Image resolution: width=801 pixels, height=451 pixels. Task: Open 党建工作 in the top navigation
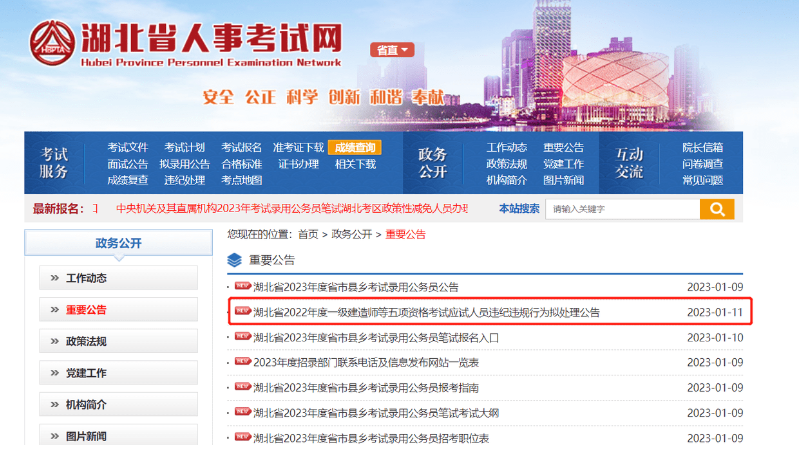point(563,164)
